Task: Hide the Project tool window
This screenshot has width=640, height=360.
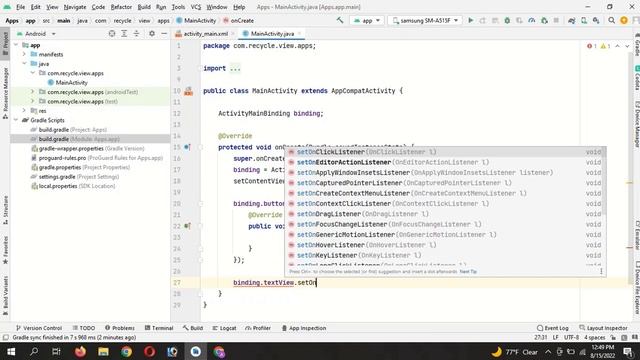Action: click(x=164, y=33)
